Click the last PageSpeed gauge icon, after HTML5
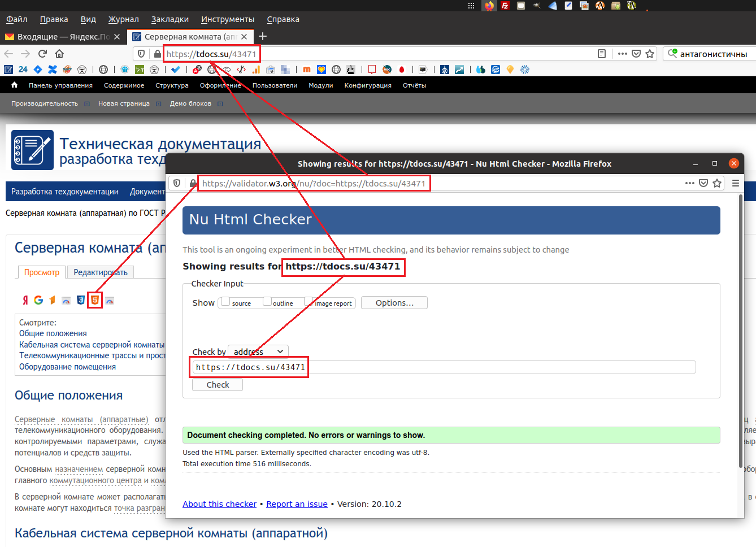This screenshot has width=756, height=547. [x=110, y=300]
